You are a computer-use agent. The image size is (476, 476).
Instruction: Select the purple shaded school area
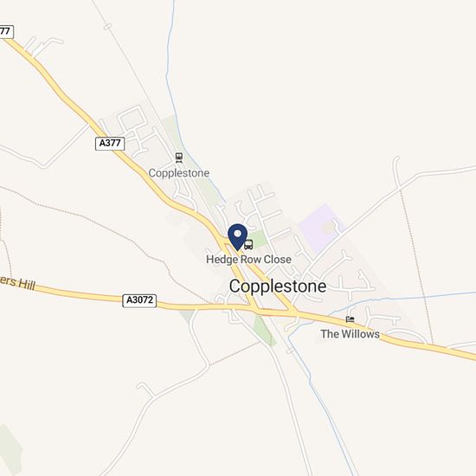[321, 228]
